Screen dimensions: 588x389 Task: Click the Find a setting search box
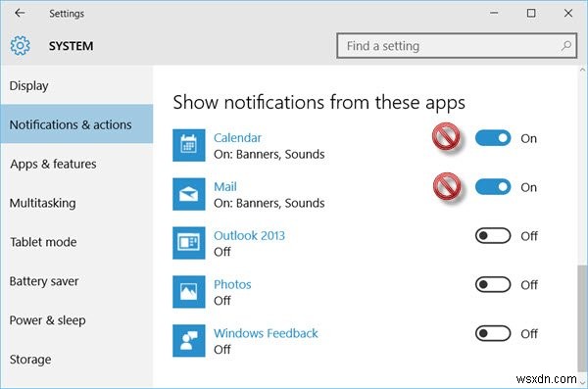point(457,46)
